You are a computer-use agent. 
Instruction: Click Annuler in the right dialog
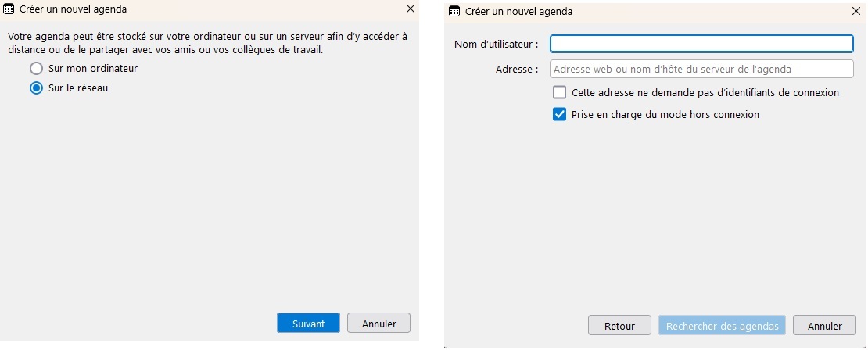pos(824,326)
